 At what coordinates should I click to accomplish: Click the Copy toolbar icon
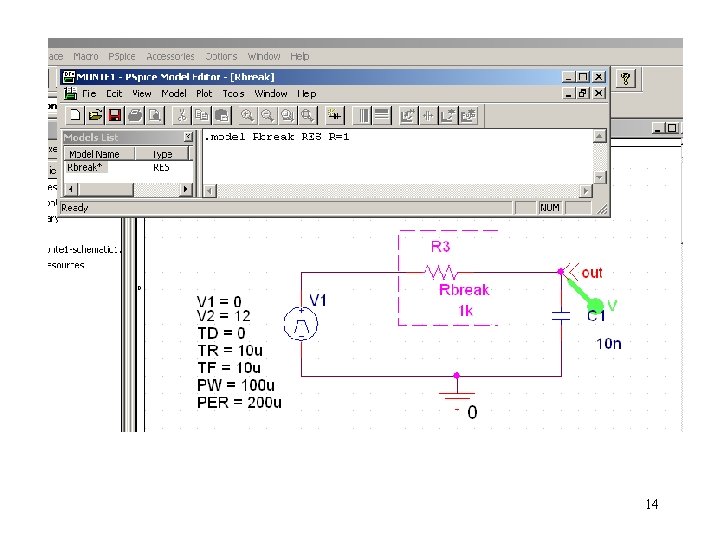click(202, 115)
